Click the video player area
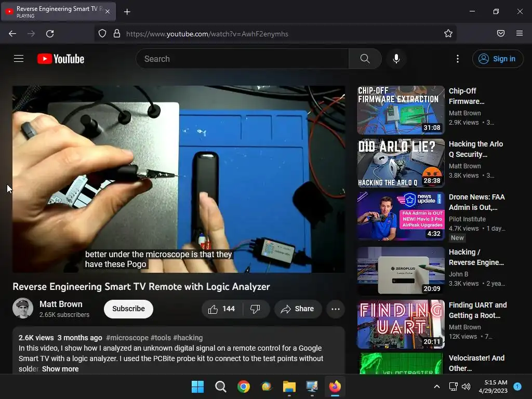532x399 pixels. point(179,179)
